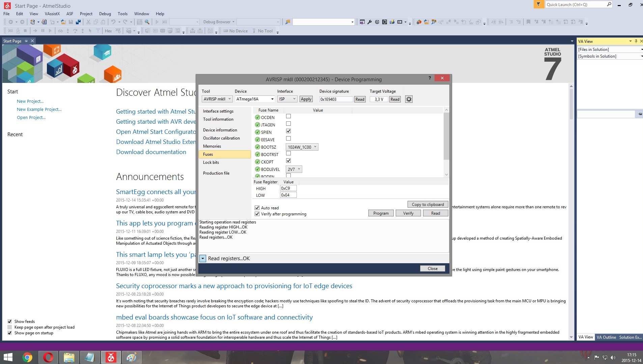The height and width of the screenshot is (364, 643).
Task: Open the Debug Browser dropdown
Action: click(x=219, y=22)
